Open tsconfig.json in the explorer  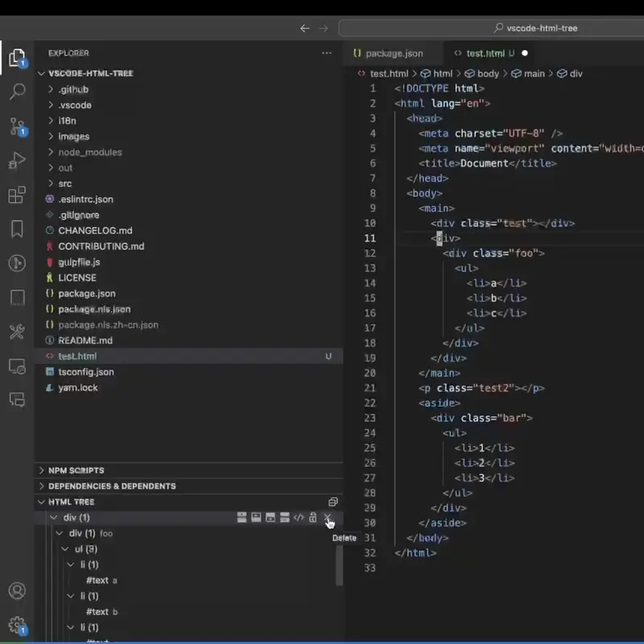click(x=188, y=372)
